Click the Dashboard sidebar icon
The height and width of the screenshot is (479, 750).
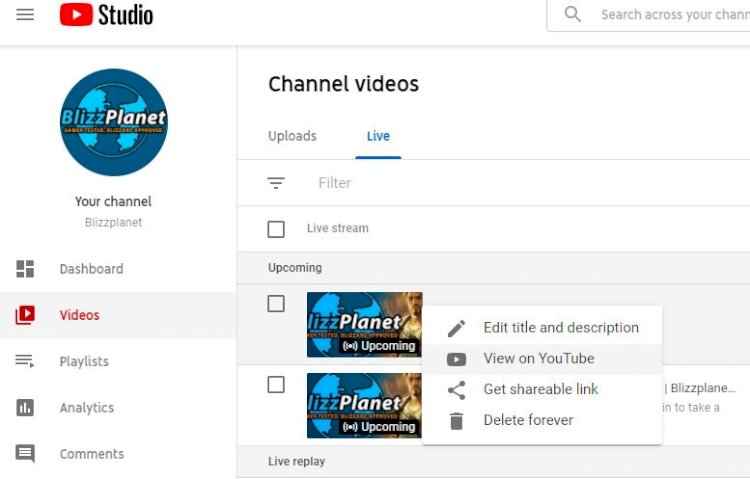[x=25, y=269]
